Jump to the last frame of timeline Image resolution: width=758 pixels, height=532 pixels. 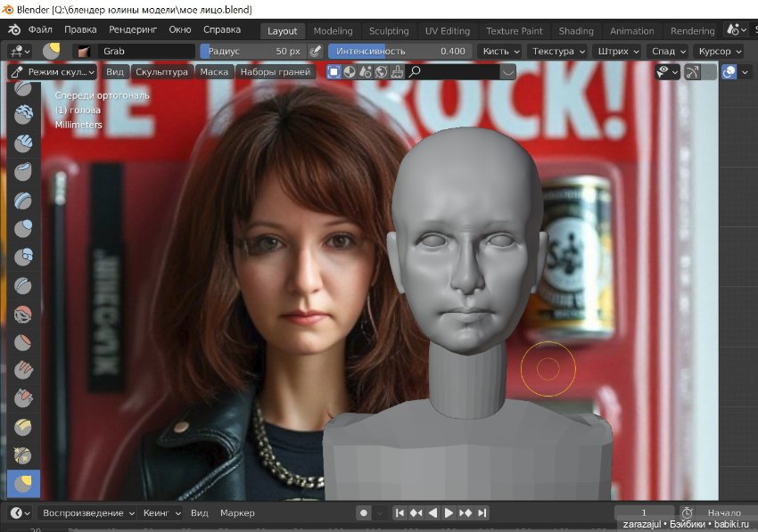tap(482, 513)
